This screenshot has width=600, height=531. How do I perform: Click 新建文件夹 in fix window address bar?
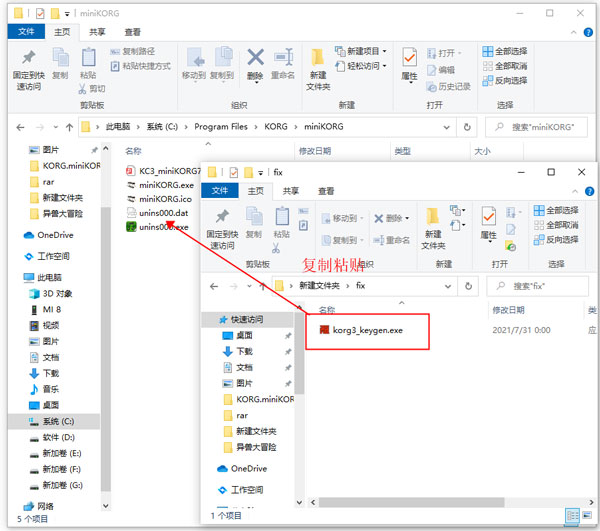[x=319, y=286]
